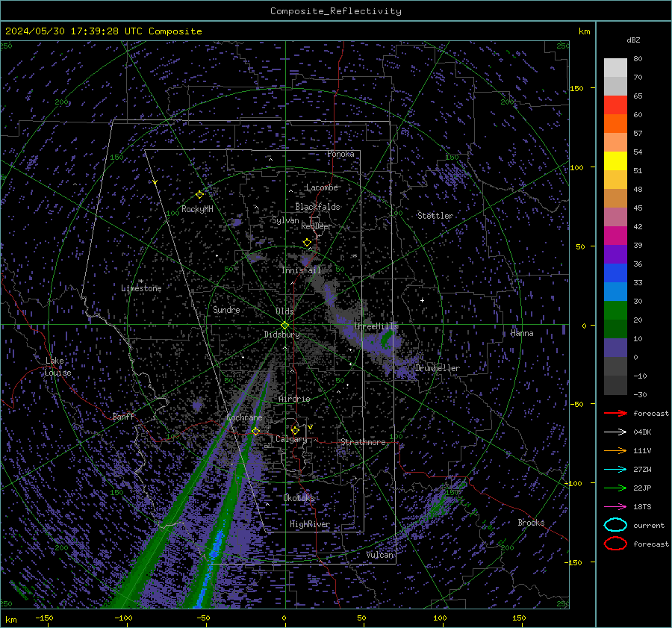Pick the light gray 80 dBZ swatch
The width and height of the screenshot is (672, 628).
(615, 67)
